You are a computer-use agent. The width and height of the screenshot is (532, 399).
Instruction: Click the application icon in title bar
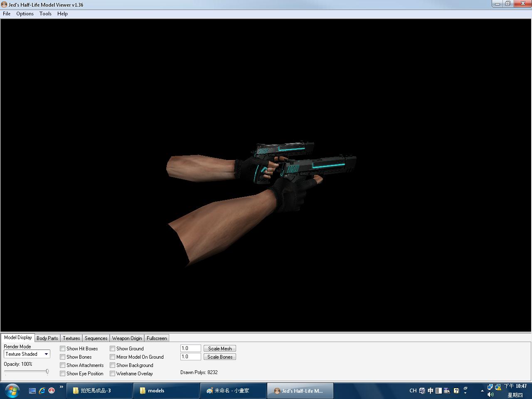click(x=4, y=5)
